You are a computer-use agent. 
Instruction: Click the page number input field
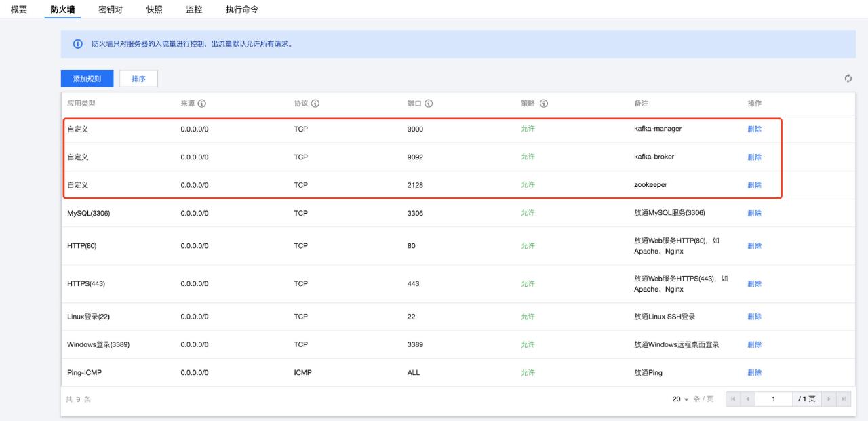[773, 399]
